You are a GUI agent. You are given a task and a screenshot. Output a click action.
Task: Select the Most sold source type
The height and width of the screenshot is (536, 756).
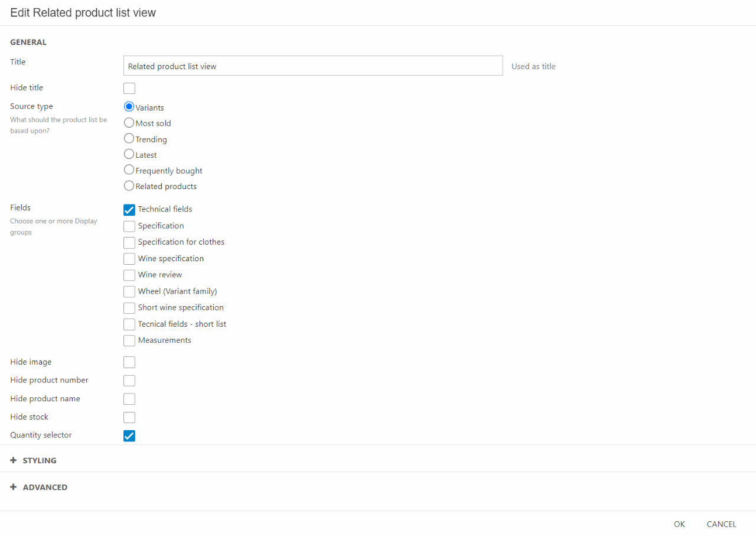(x=129, y=123)
